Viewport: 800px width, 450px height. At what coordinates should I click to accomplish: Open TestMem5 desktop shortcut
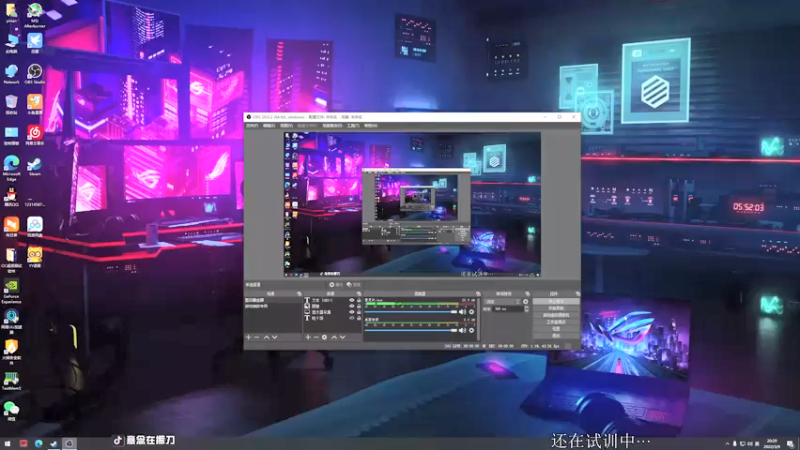tap(11, 381)
